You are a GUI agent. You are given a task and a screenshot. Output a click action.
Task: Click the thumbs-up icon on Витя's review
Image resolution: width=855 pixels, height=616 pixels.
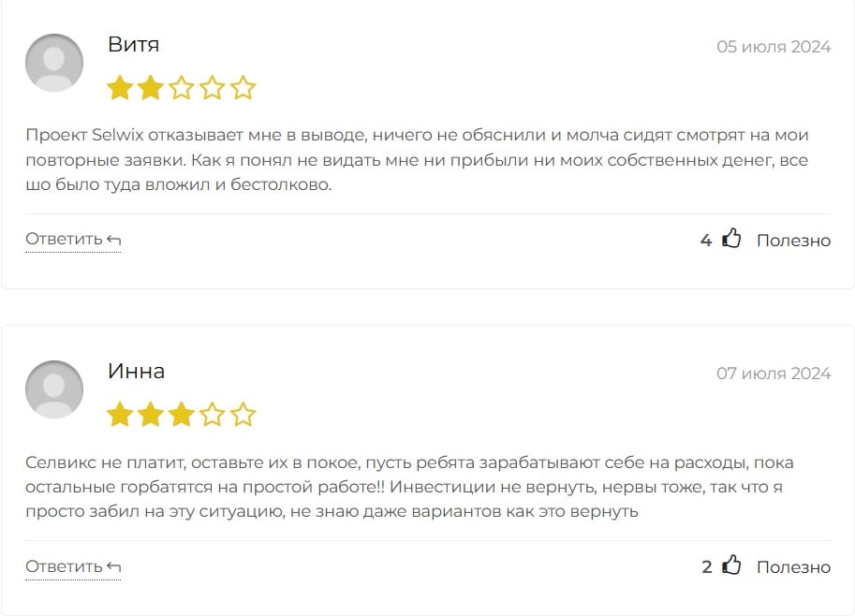[x=731, y=239]
